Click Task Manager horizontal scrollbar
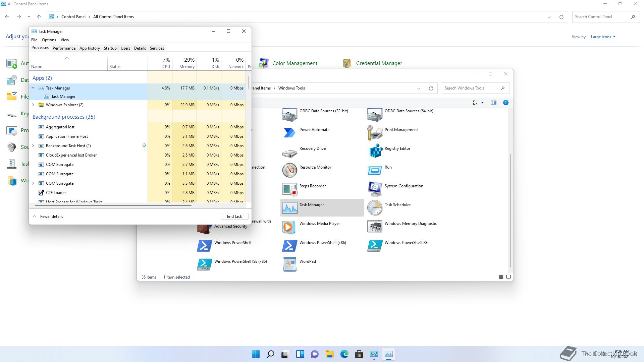 click(113, 205)
